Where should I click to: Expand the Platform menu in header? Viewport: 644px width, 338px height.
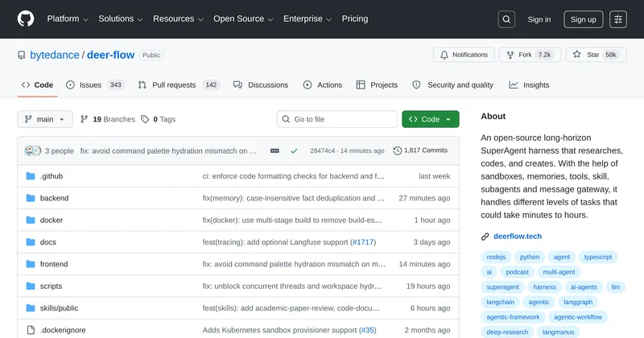click(x=68, y=19)
